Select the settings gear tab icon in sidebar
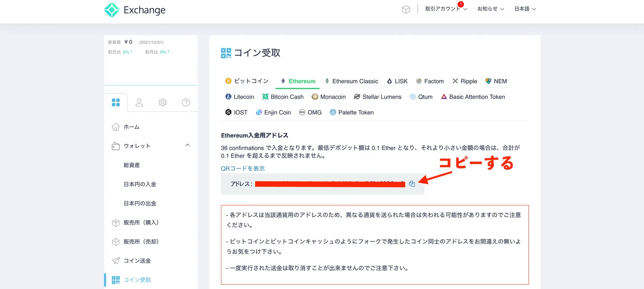 coord(163,102)
